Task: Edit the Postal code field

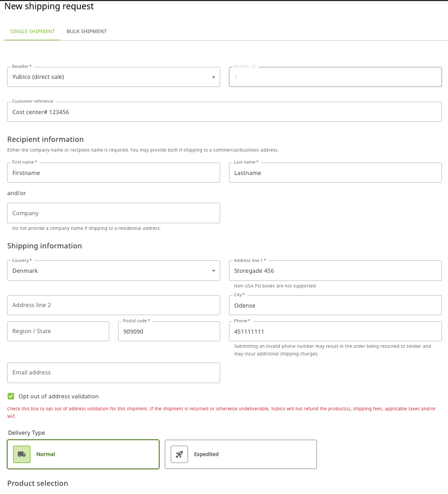Action: 169,331
